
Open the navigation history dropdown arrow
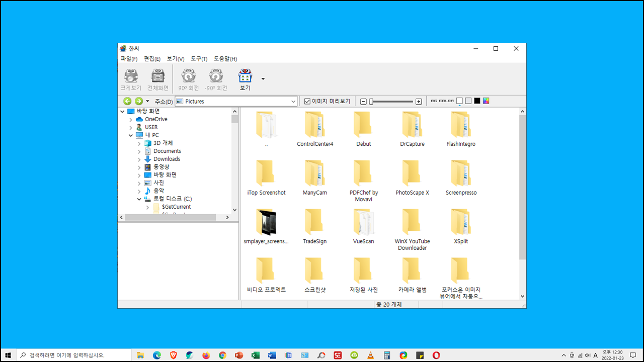tap(147, 102)
